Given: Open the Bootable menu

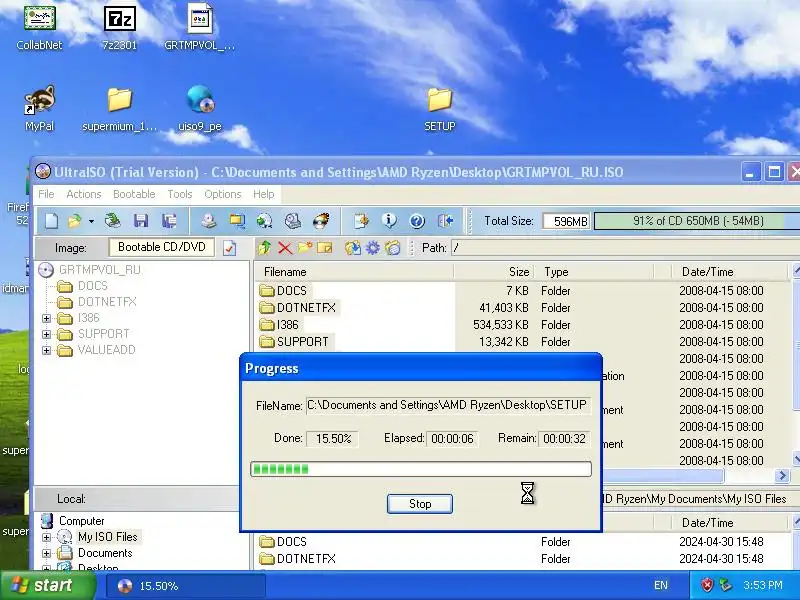Looking at the screenshot, I should 134,194.
